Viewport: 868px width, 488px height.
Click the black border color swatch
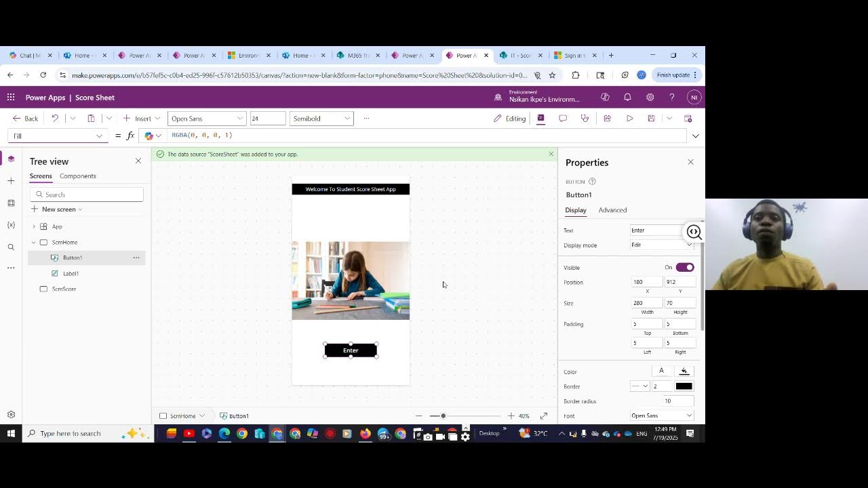pyautogui.click(x=684, y=386)
